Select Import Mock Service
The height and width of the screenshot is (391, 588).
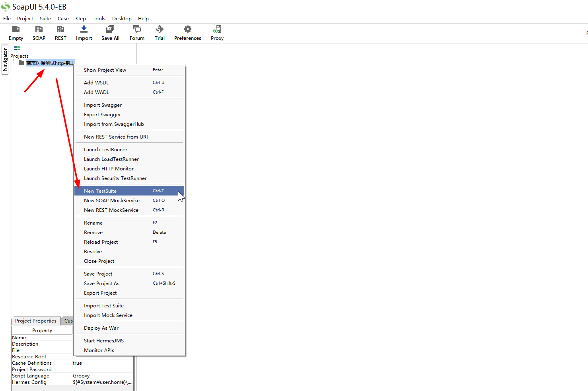pyautogui.click(x=129, y=315)
